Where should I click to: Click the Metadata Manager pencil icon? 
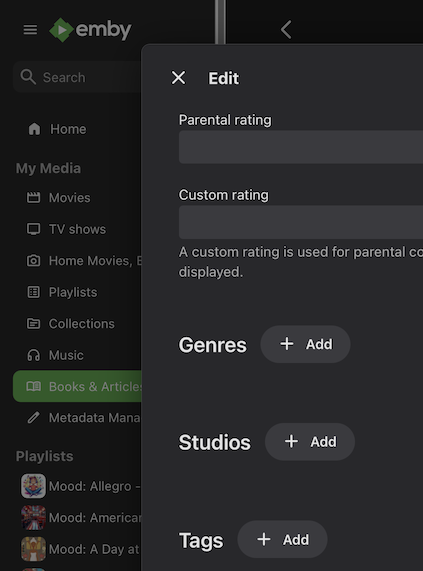[33, 418]
